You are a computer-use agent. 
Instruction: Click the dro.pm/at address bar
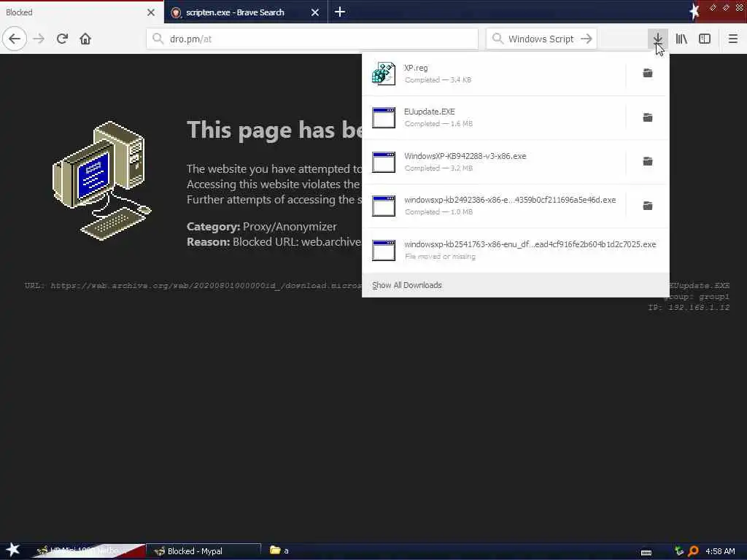[x=312, y=39]
